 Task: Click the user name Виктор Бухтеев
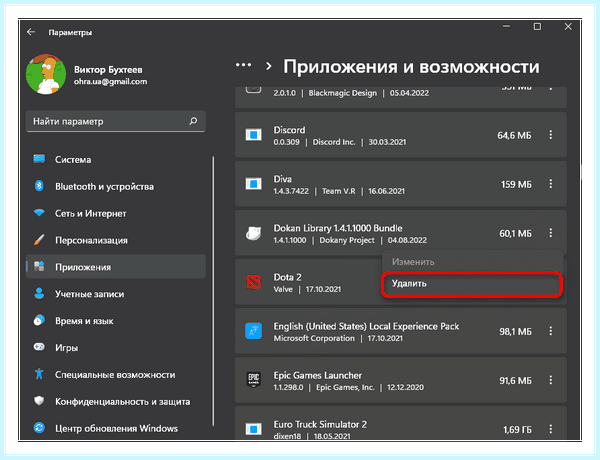[x=108, y=70]
